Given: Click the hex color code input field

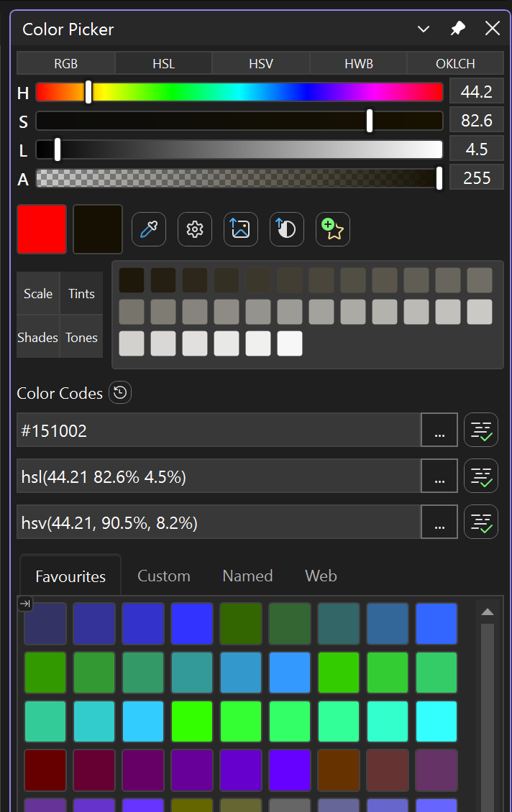Looking at the screenshot, I should click(x=216, y=430).
